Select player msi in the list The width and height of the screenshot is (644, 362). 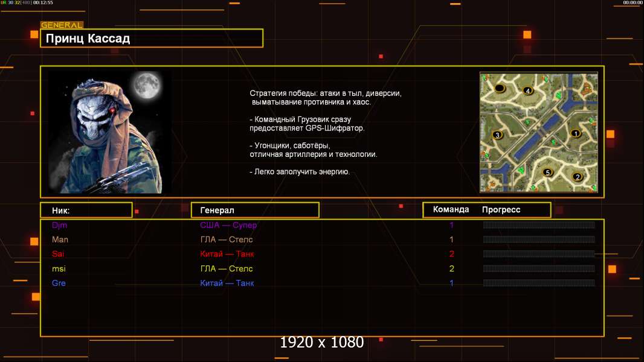coord(59,268)
